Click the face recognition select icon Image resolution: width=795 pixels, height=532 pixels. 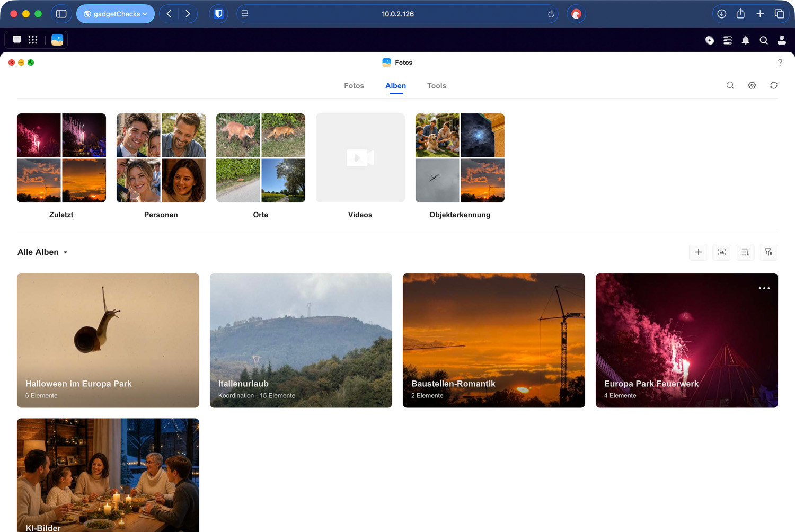722,252
